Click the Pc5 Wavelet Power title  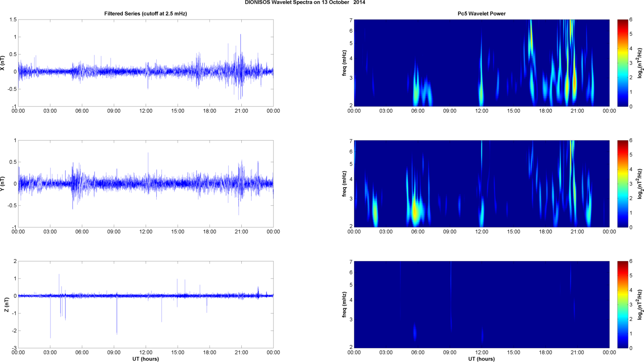(481, 14)
